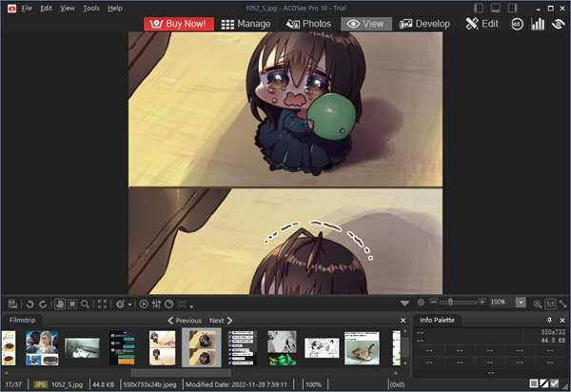
Task: Click the save image icon in bottom toolbar
Action: pyautogui.click(x=12, y=304)
